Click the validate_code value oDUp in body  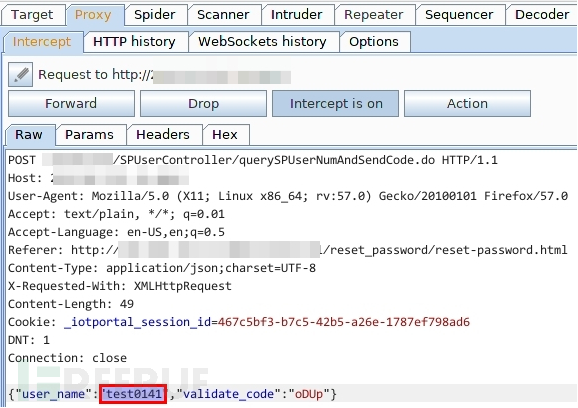coord(309,394)
